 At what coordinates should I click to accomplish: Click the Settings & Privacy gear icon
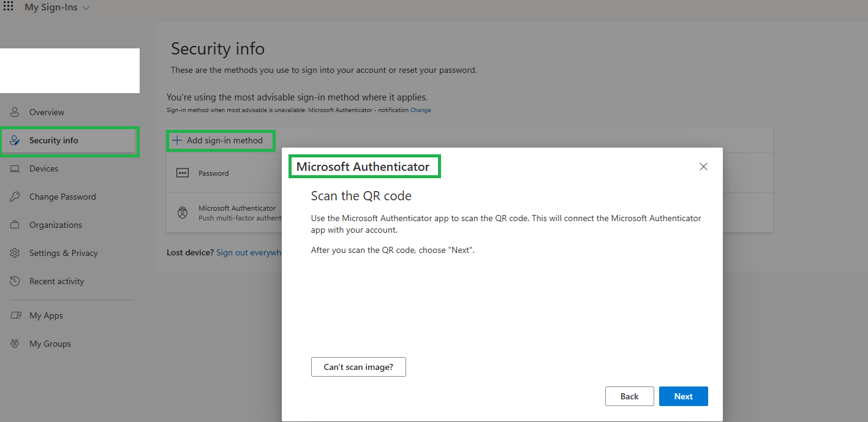tap(15, 253)
